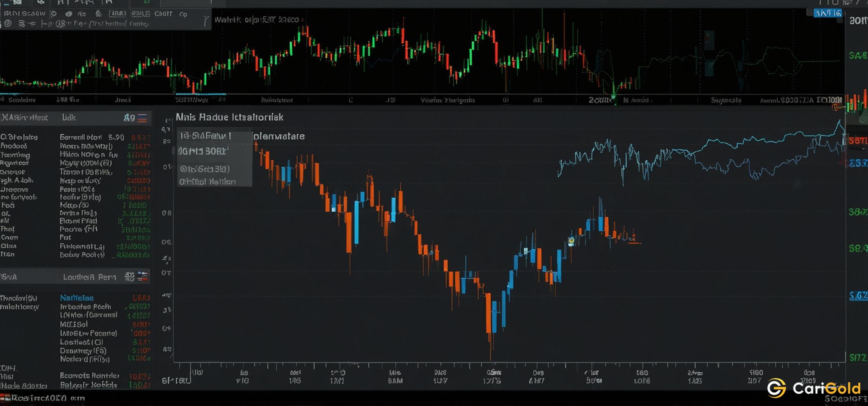Select the 'Pat' row in the watchlist
The width and height of the screenshot is (868, 406).
pyautogui.click(x=75, y=237)
